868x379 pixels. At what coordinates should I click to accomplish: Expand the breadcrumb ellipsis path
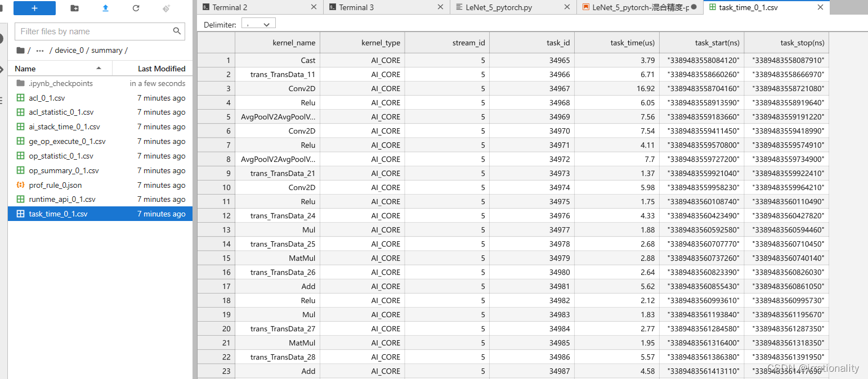point(40,50)
